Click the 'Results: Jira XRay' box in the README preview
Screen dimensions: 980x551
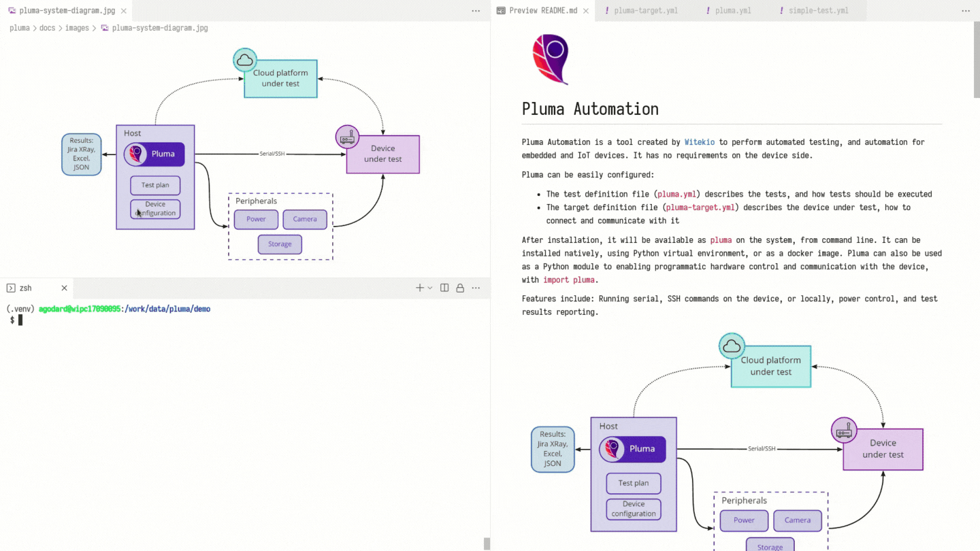(553, 450)
